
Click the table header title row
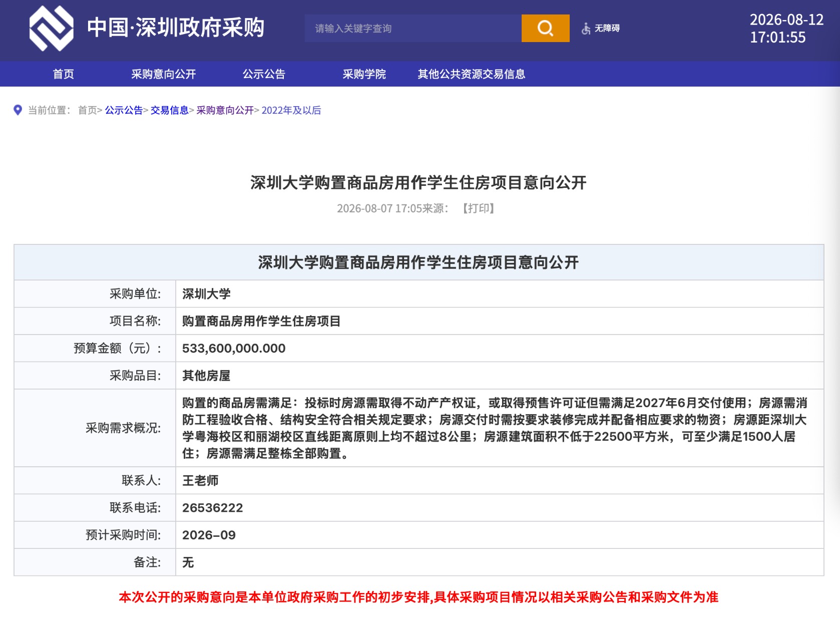(x=418, y=262)
